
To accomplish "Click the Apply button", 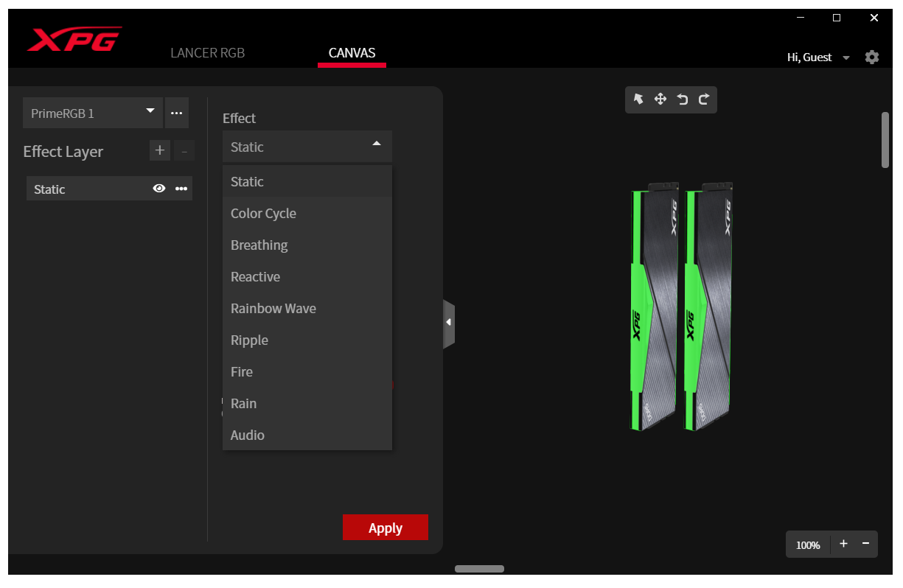I will [386, 528].
